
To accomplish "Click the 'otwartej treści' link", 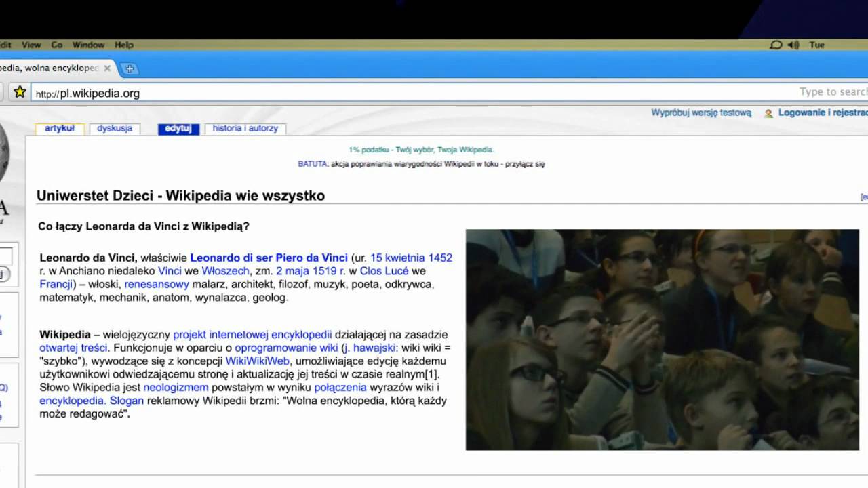I will 73,348.
